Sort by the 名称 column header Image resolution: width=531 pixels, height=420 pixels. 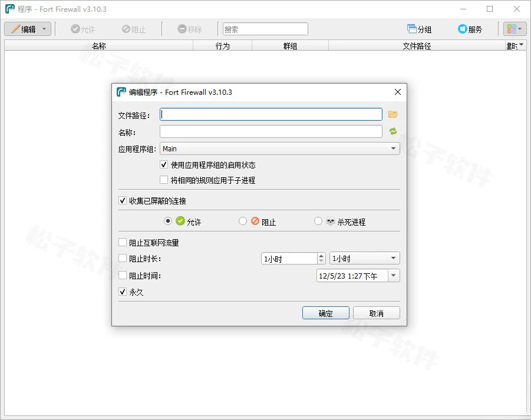coord(98,45)
